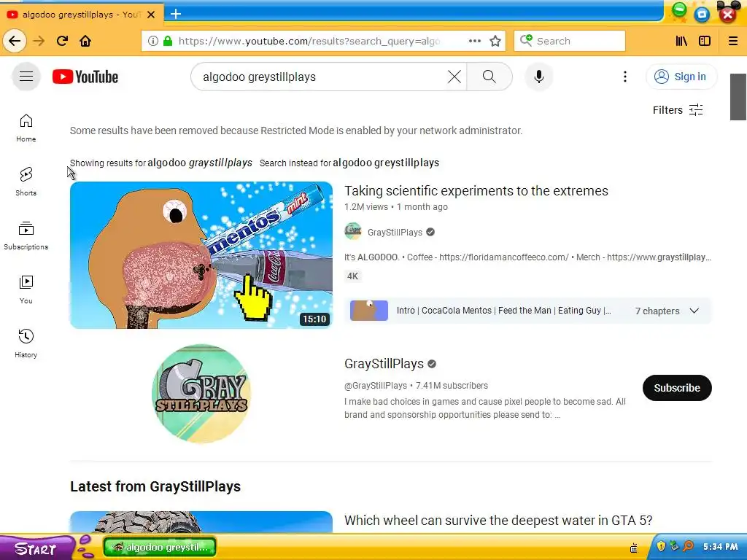
Task: Open video titled Taking scientific experiments to the extremes
Action: tap(476, 191)
